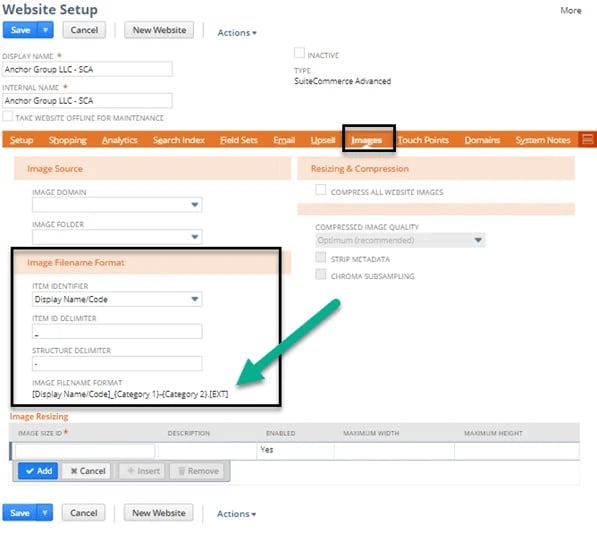
Task: Switch to the Shopping tab
Action: 68,140
